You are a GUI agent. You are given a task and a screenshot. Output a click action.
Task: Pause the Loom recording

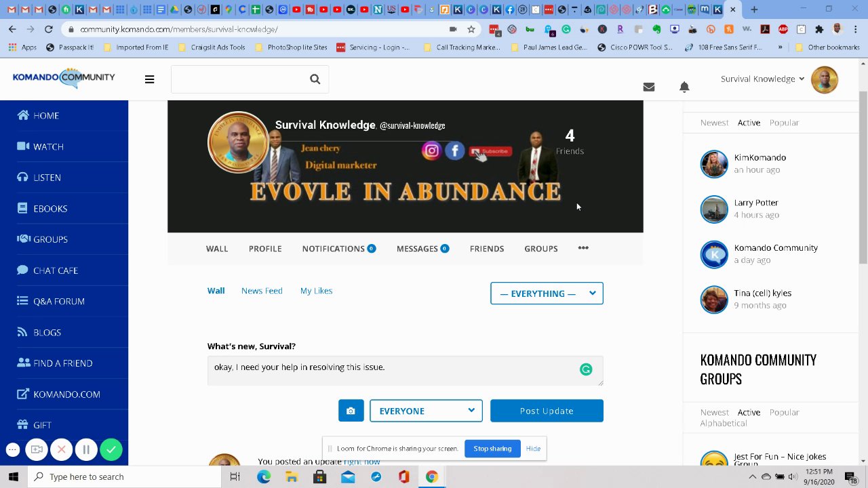pos(86,449)
